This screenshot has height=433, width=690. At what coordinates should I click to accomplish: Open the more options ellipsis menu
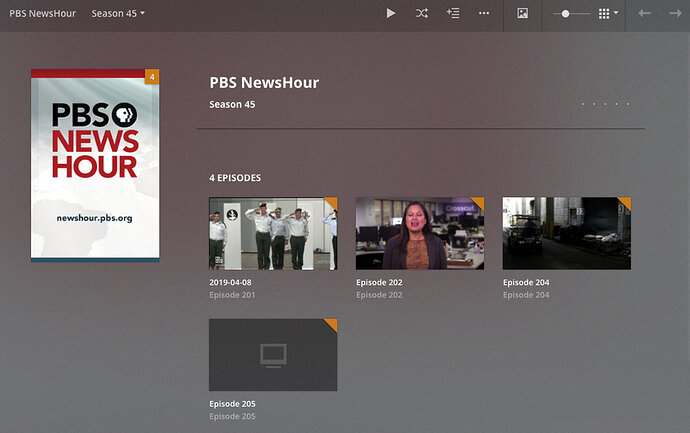484,14
